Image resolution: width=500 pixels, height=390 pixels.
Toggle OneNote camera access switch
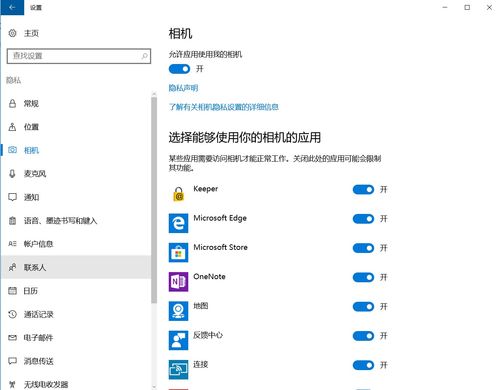[x=363, y=277]
